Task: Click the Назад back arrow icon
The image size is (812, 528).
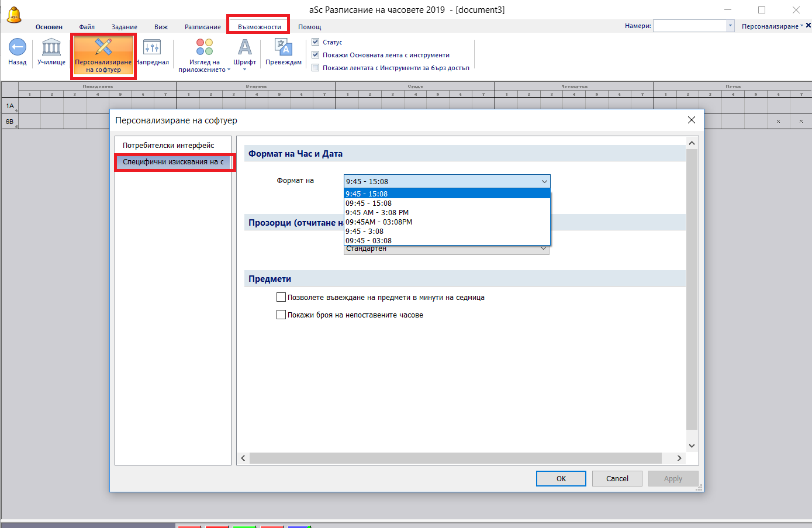Action: coord(17,47)
